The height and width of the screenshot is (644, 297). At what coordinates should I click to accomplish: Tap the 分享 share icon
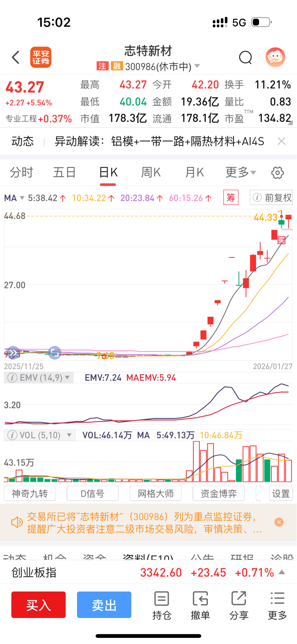pos(239,605)
